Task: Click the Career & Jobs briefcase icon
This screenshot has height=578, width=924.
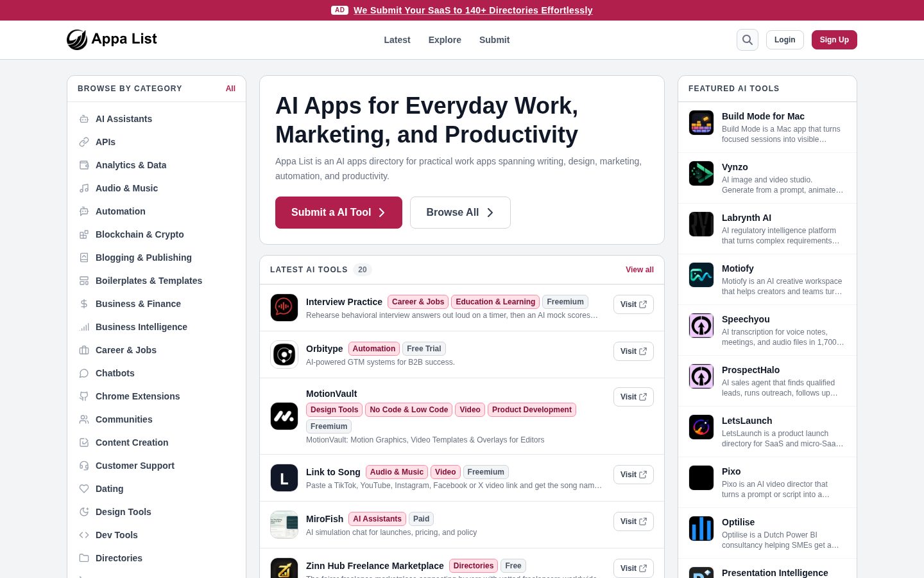Action: (x=84, y=350)
